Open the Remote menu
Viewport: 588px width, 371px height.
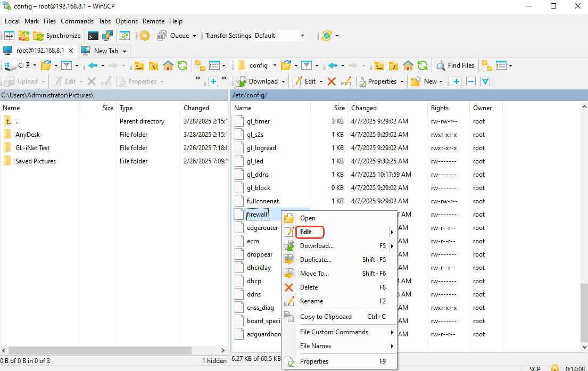[153, 21]
